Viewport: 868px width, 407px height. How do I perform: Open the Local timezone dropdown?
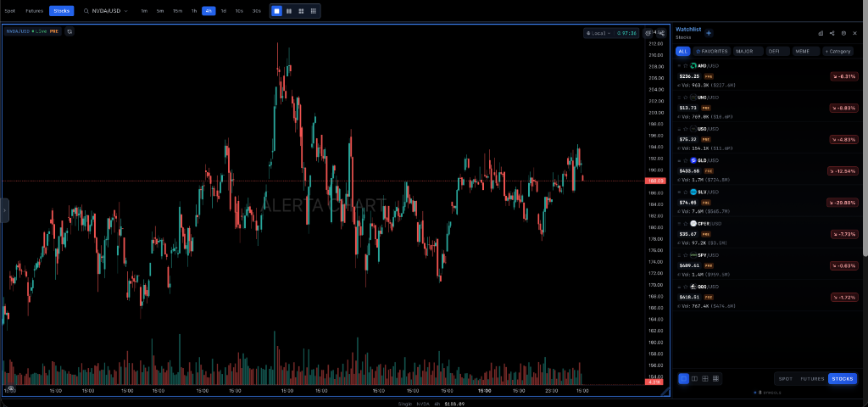599,33
